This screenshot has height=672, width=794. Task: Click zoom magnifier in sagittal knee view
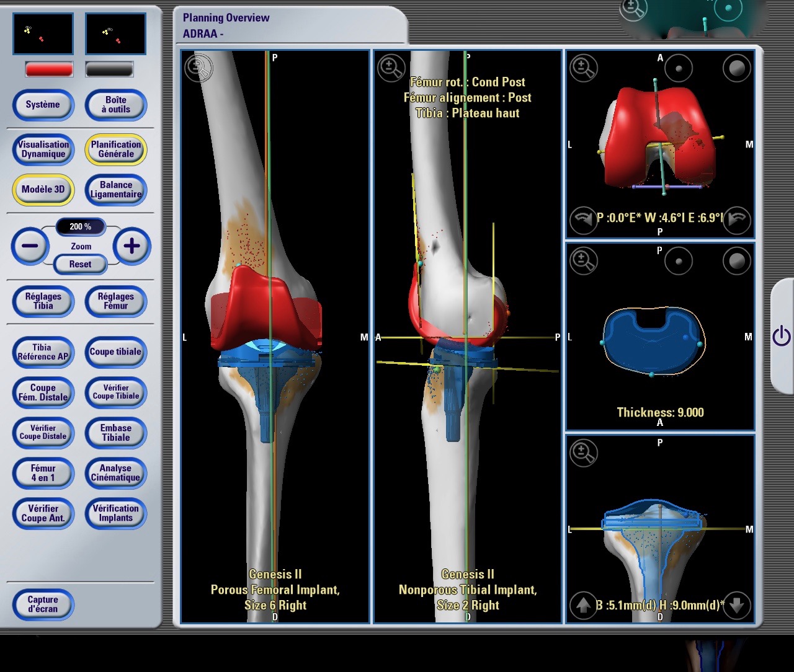391,68
